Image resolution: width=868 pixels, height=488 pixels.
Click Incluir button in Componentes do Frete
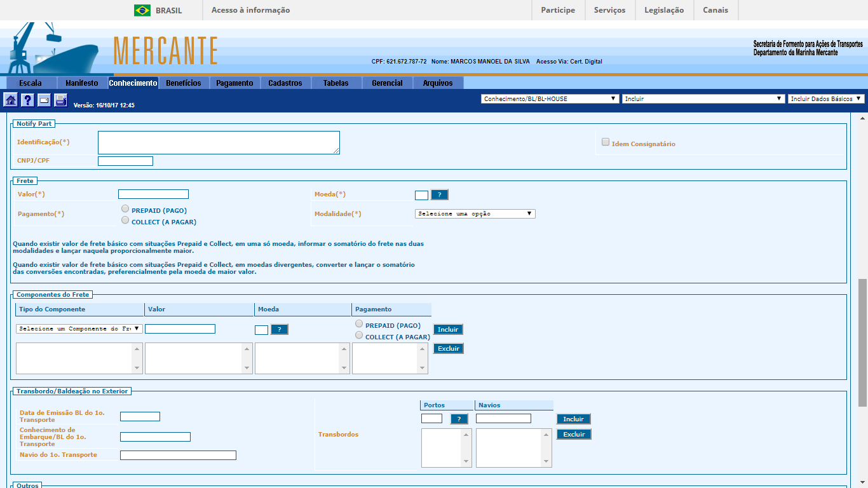click(448, 329)
